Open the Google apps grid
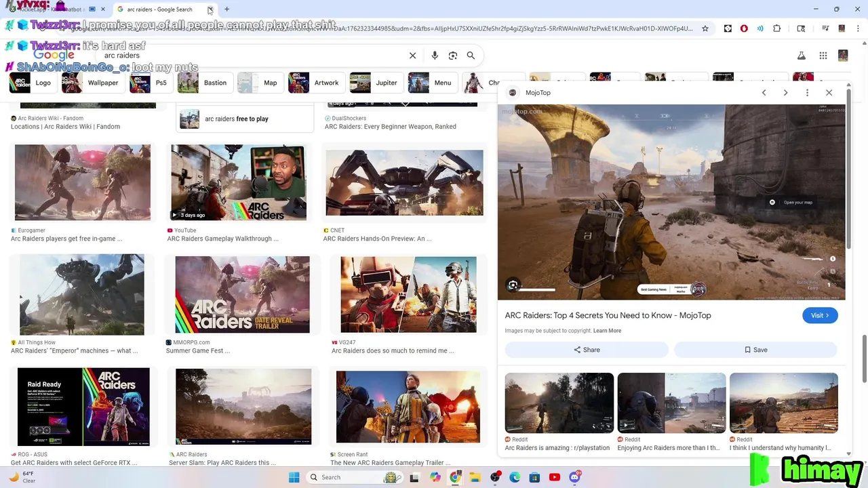868x488 pixels. click(x=823, y=56)
